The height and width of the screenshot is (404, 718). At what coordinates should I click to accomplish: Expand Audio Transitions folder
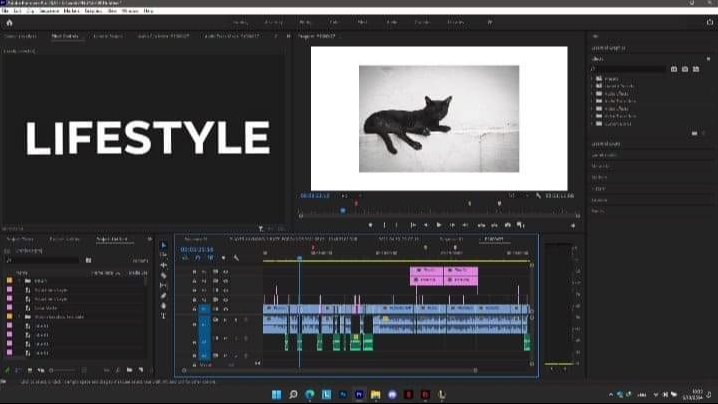pyautogui.click(x=592, y=101)
